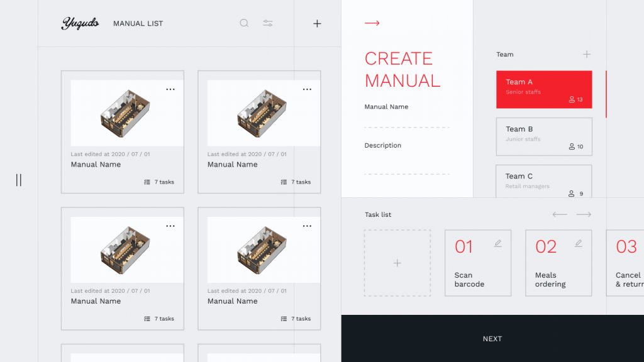Click task list icon on bottom-left card

[x=147, y=319]
